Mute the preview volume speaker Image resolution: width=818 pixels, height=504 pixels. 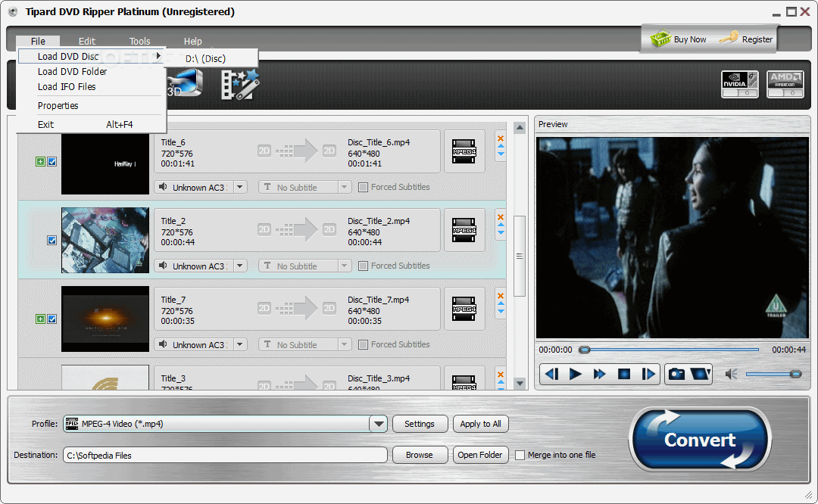(732, 374)
